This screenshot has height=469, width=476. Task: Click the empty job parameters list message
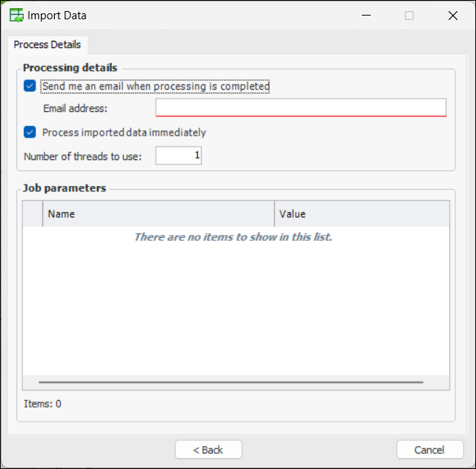[233, 237]
